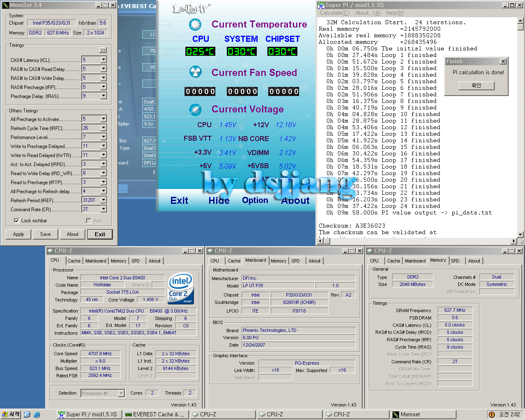Click the Current Temperature sun icon
The height and width of the screenshot is (420, 525).
pyautogui.click(x=195, y=25)
